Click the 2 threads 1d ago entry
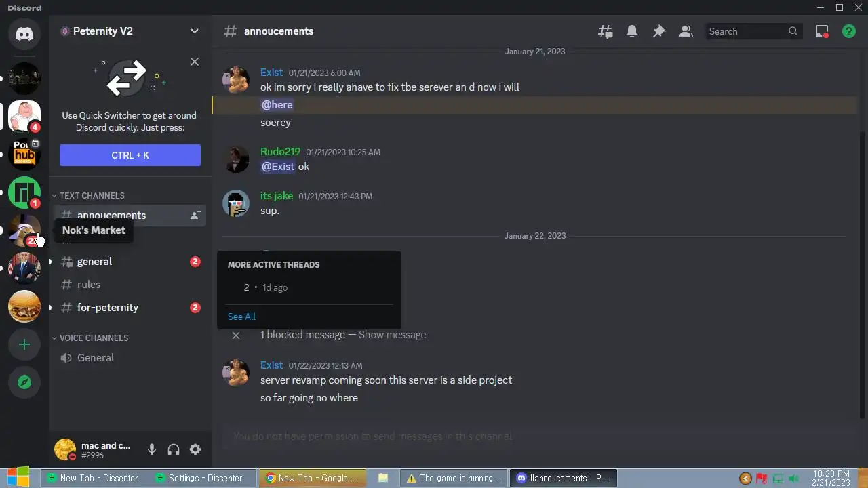Viewport: 868px width, 488px height. click(x=309, y=287)
